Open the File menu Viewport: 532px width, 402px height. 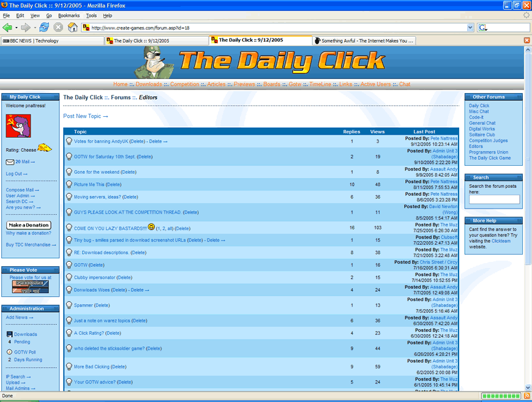pyautogui.click(x=6, y=16)
